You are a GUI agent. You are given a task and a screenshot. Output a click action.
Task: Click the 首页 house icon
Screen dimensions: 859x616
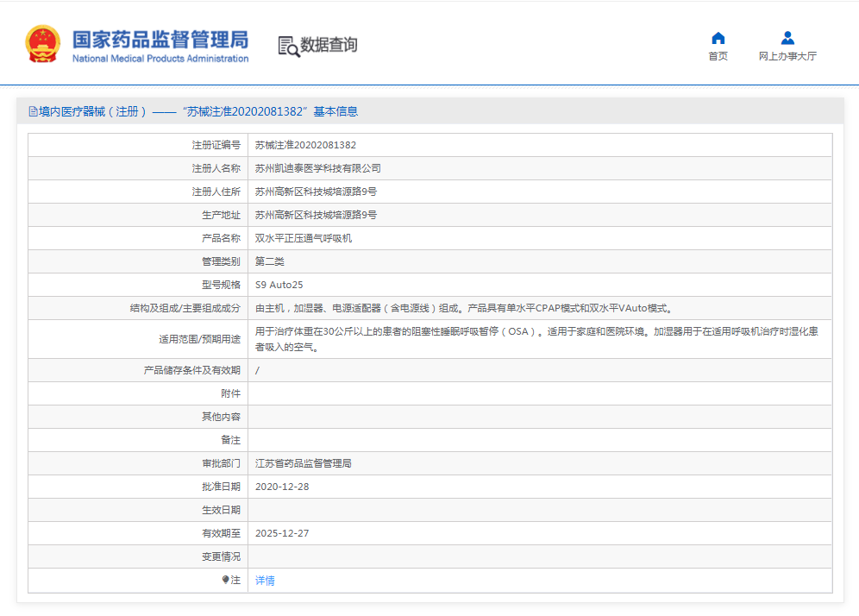click(718, 38)
